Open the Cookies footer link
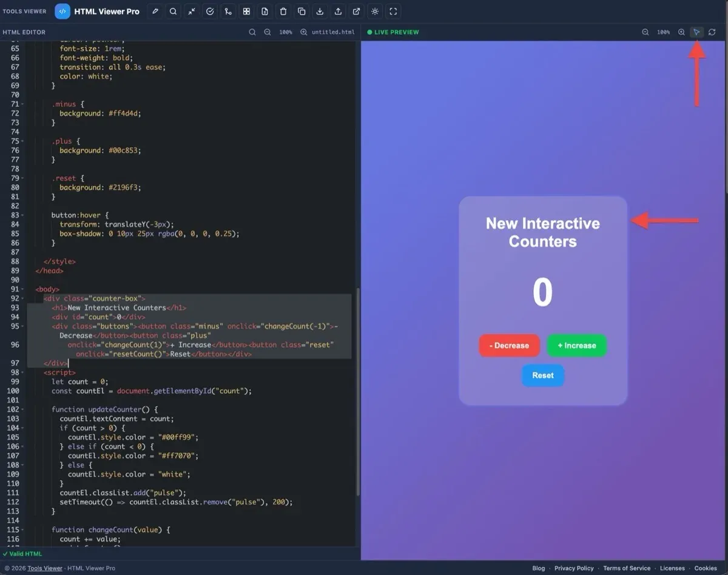This screenshot has width=728, height=575. pyautogui.click(x=706, y=568)
